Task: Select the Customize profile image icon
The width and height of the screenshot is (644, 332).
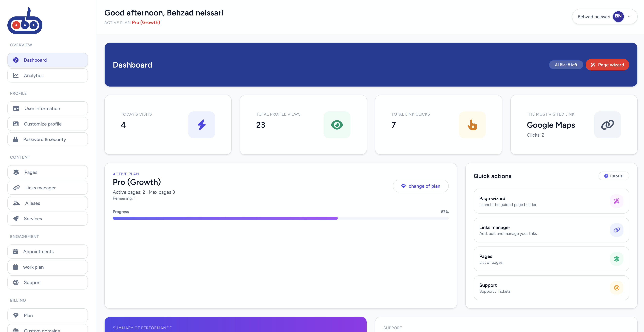Action: 16,123
